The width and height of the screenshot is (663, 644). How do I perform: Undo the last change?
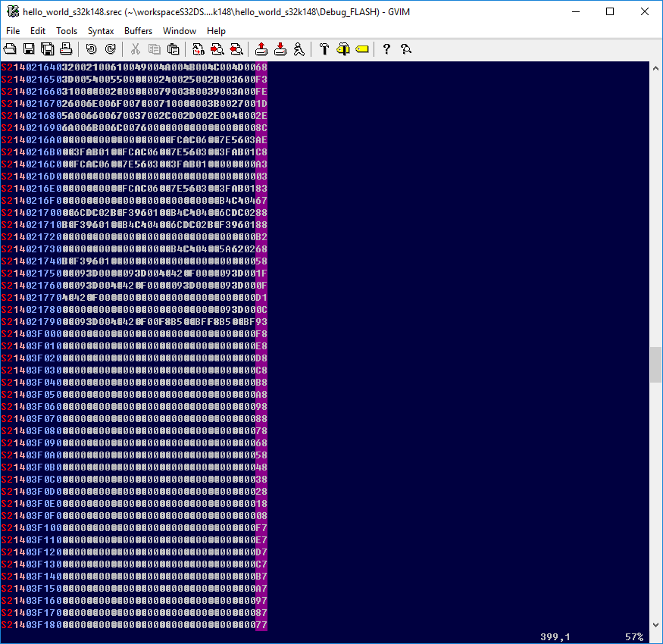(x=92, y=49)
